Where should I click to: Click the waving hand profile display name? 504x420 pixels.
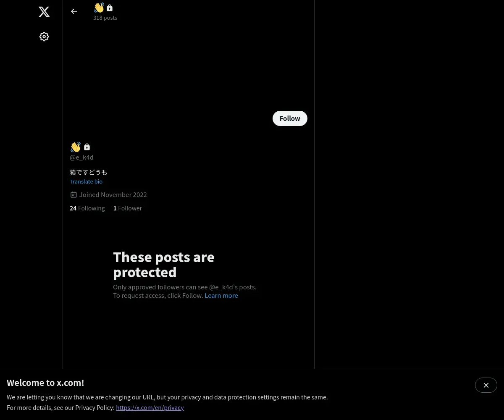tap(76, 147)
